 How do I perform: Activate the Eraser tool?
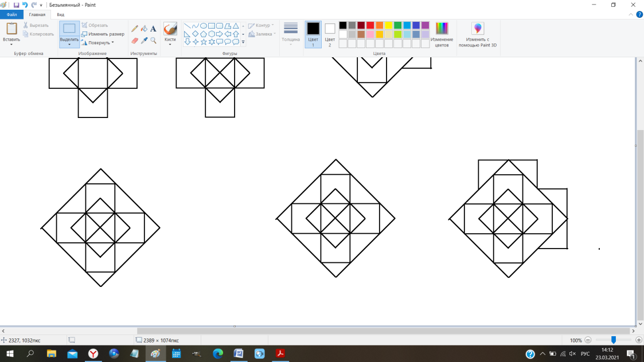[x=135, y=41]
